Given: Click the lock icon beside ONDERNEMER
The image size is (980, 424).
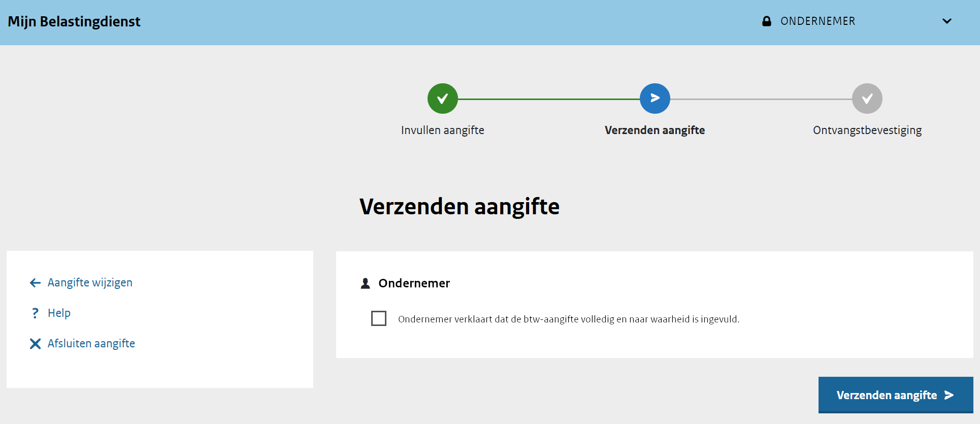Looking at the screenshot, I should [767, 21].
